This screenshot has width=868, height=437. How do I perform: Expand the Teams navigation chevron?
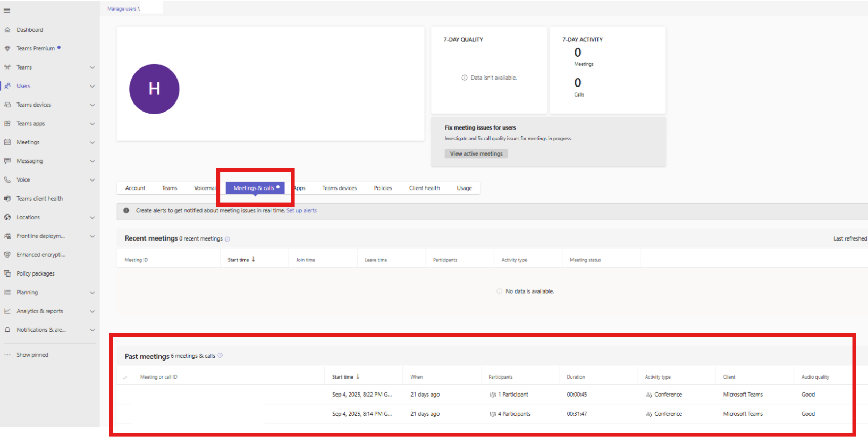(x=92, y=67)
